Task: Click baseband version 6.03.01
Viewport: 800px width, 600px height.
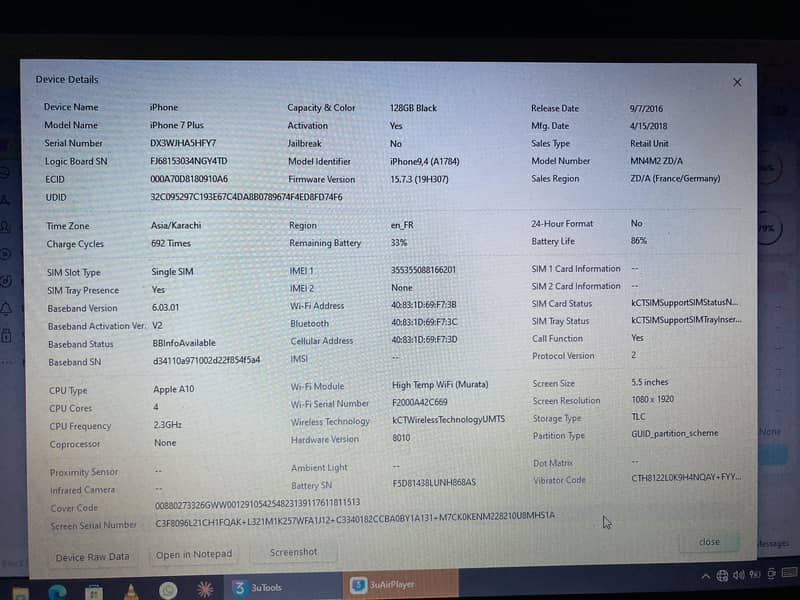Action: pos(165,308)
